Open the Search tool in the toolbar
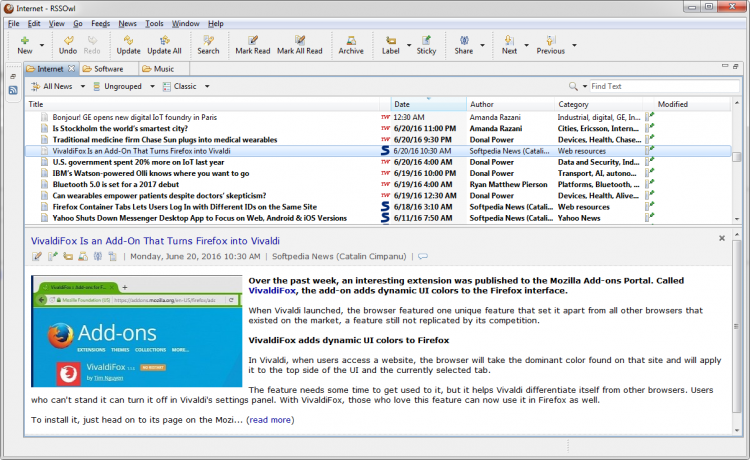Viewport: 750px width, 460px height. click(x=208, y=45)
